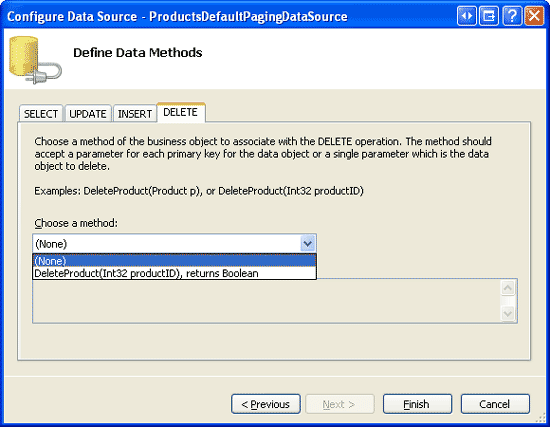Switch to the UPDATE tab
The image size is (550, 427).
pyautogui.click(x=88, y=114)
